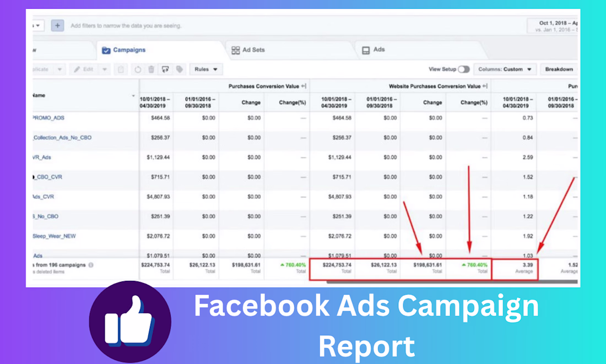
Task: Click the $198,631.61 total under Website Purchases Conversion Value
Action: tap(428, 265)
